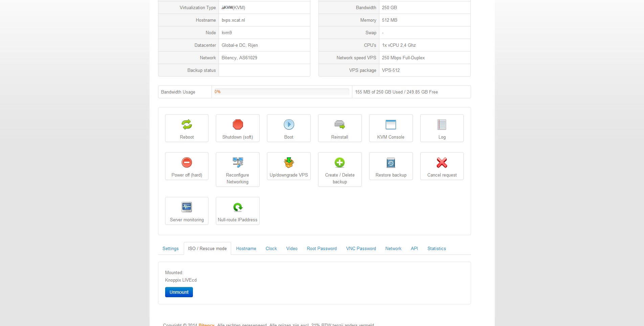644x326 pixels.
Task: Click the red Cancel request X icon
Action: (442, 163)
